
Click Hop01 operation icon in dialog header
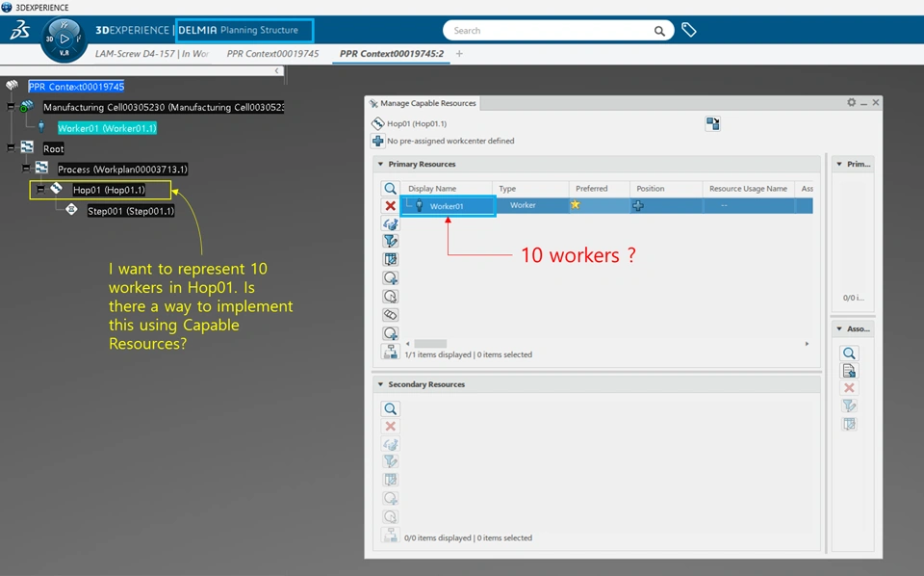click(377, 124)
